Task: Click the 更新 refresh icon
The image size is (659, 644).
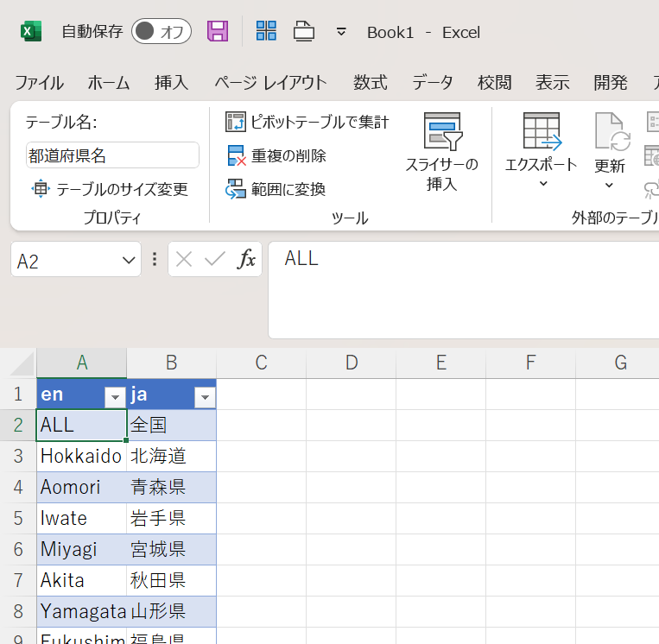Action: [612, 131]
